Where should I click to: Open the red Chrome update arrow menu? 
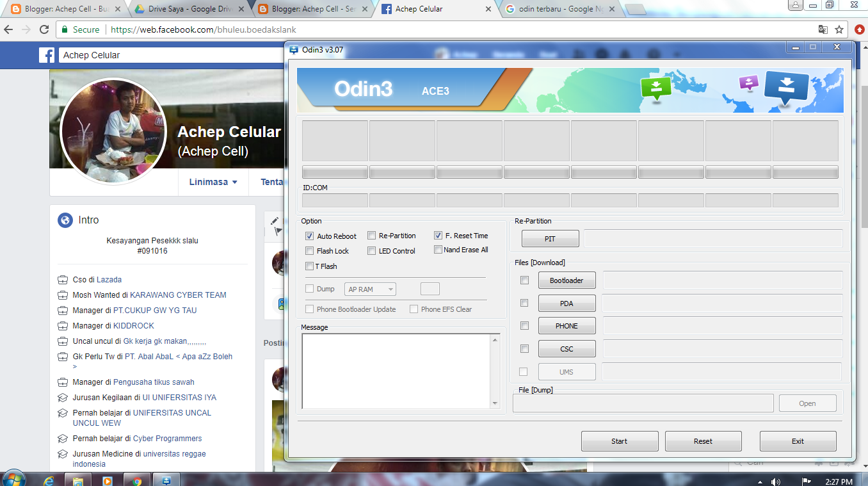pos(859,29)
